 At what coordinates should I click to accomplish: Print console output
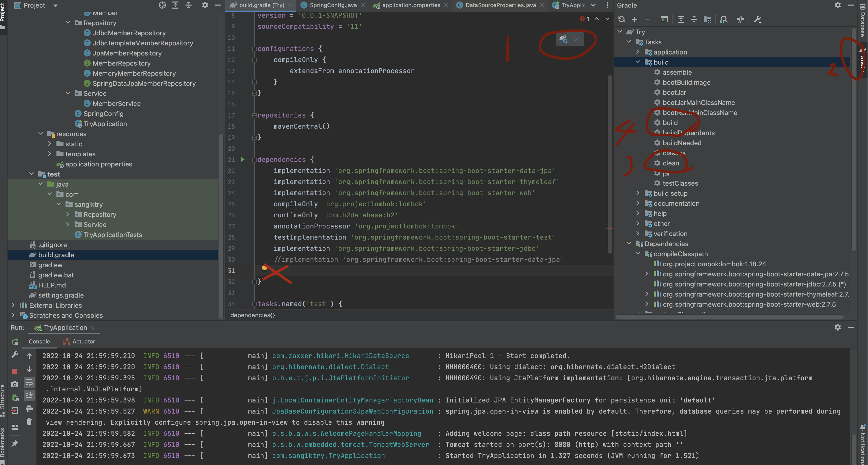(29, 409)
